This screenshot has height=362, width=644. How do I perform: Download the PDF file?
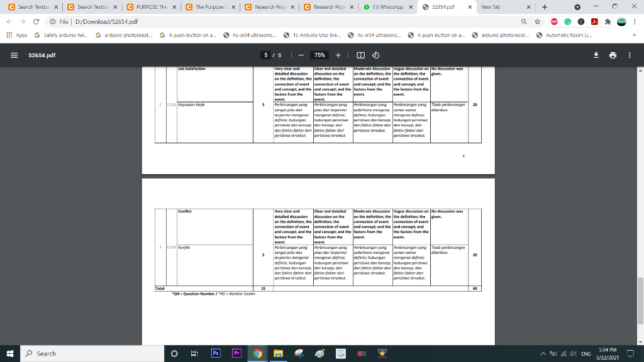click(x=596, y=55)
